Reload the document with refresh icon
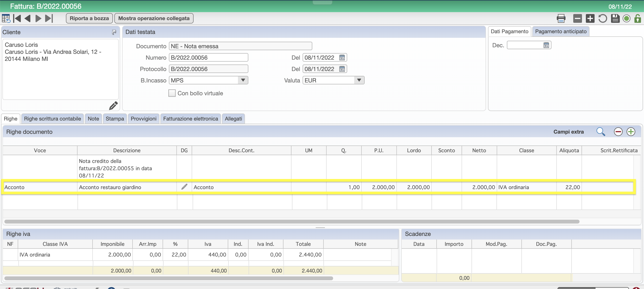The image size is (644, 289). click(x=603, y=18)
